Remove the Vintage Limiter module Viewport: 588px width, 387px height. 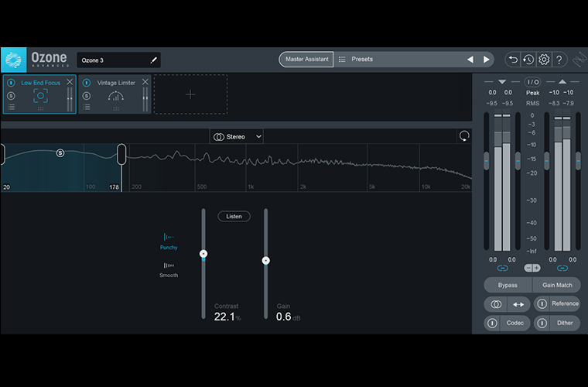(x=145, y=82)
